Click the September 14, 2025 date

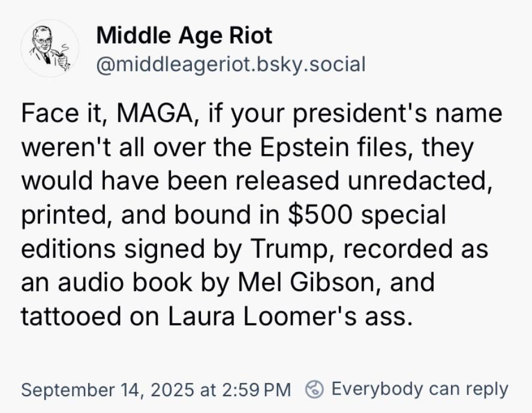(x=107, y=390)
